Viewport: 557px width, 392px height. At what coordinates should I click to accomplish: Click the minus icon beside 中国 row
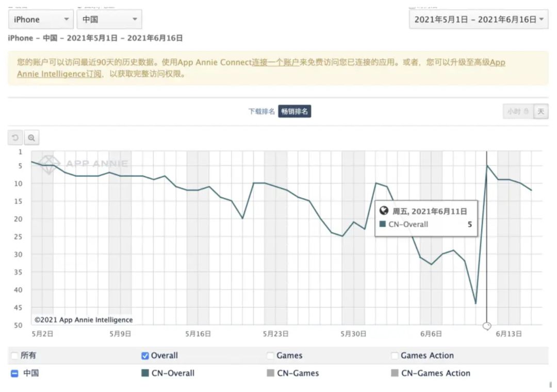click(14, 373)
